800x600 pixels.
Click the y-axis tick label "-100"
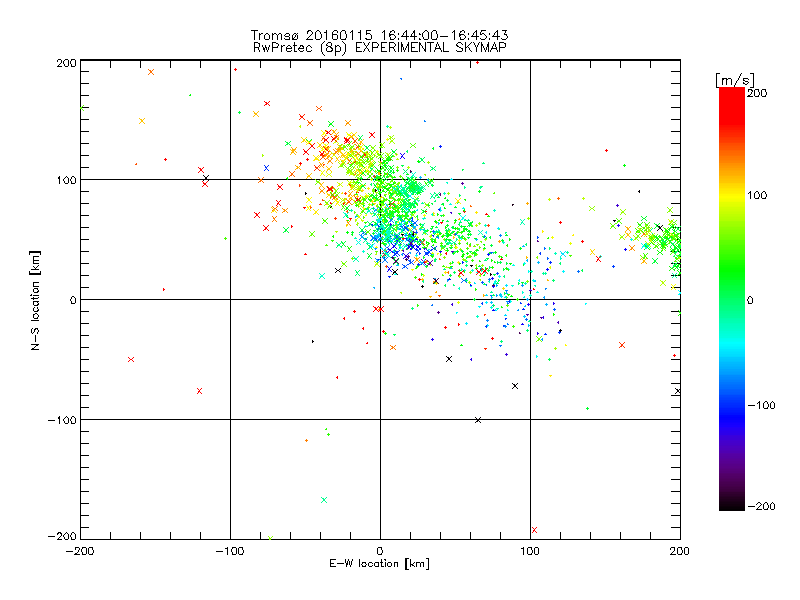pyautogui.click(x=62, y=420)
